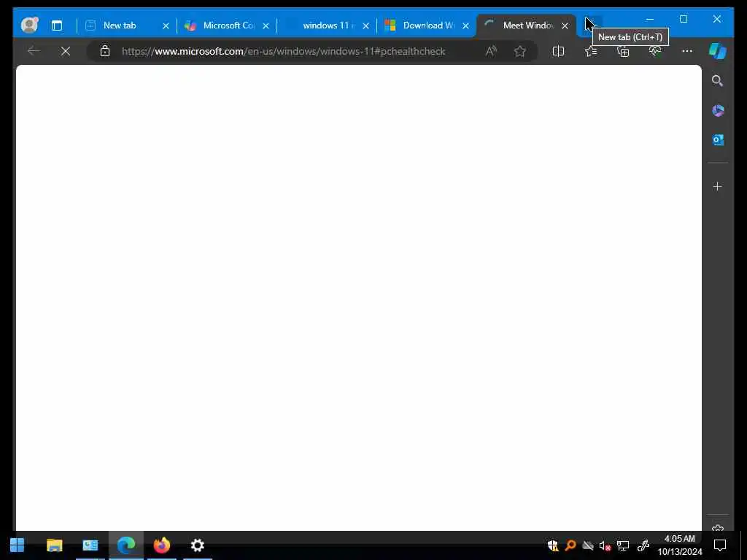The width and height of the screenshot is (747, 560).
Task: Stop loading the page
Action: coord(66,51)
